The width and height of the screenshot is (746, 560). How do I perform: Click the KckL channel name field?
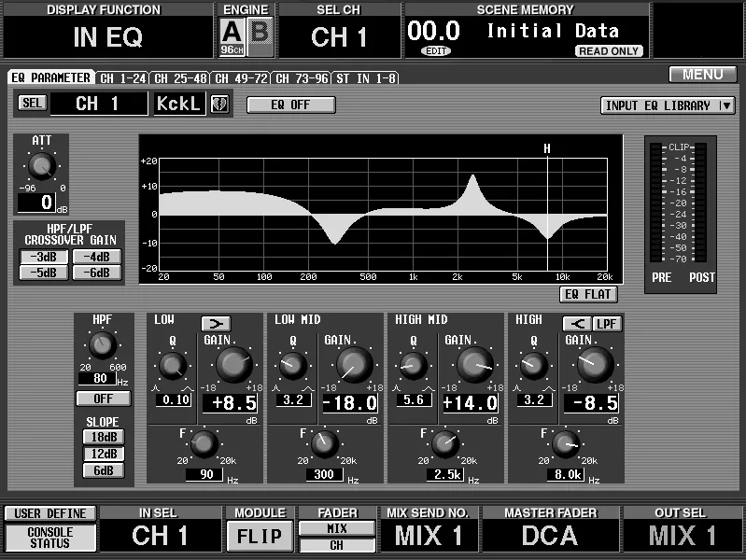[179, 104]
